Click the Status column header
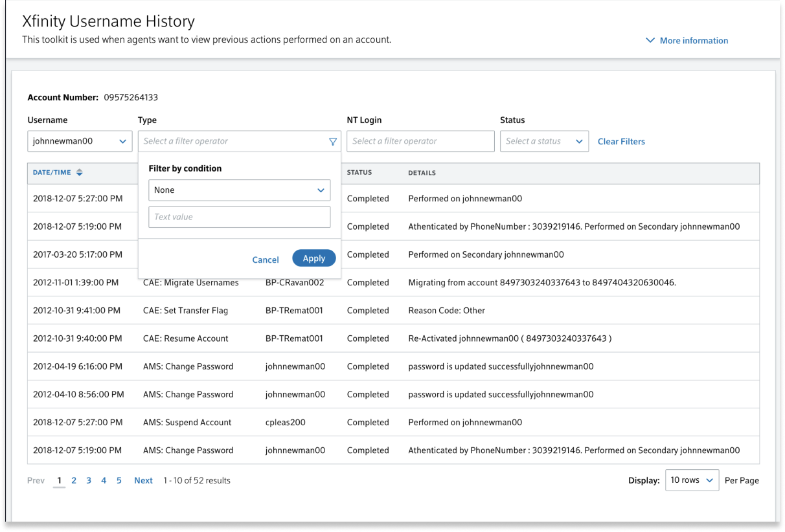Screen dimensions: 785x532 (x=359, y=173)
